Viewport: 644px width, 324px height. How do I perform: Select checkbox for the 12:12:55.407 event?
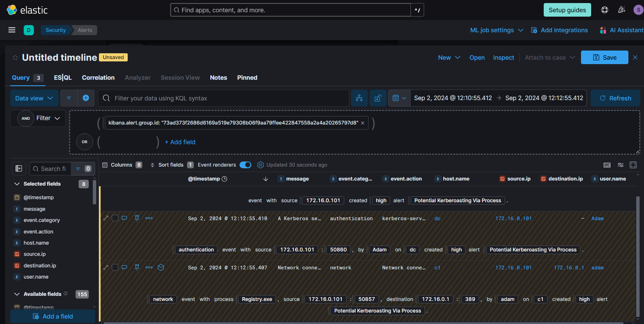[x=115, y=267]
